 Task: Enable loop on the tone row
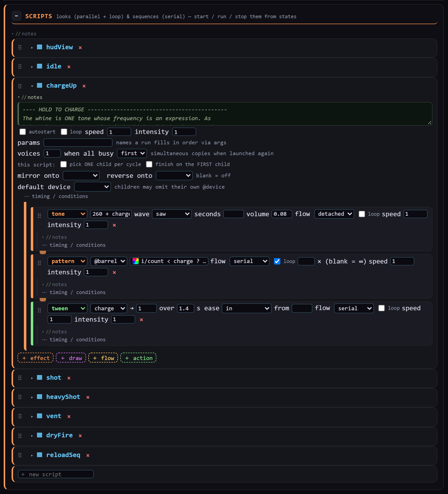coord(362,214)
